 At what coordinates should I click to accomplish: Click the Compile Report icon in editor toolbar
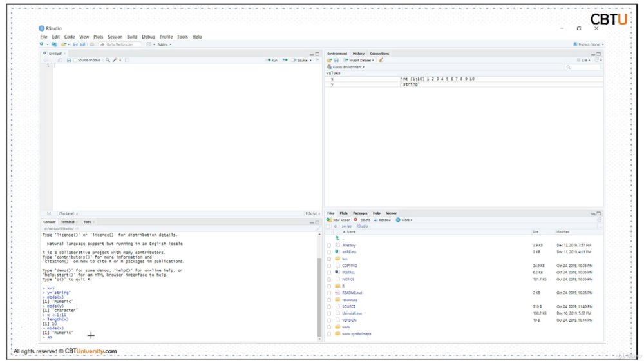tap(126, 60)
